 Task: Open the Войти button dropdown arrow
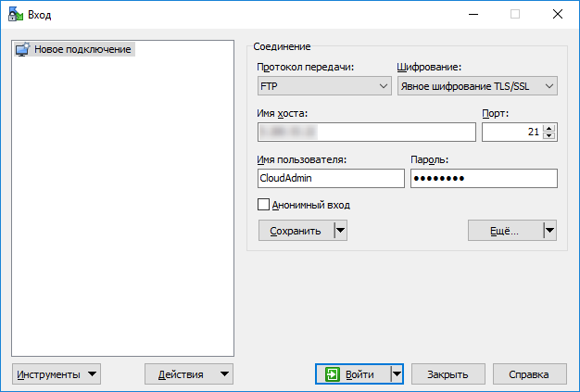click(x=397, y=374)
